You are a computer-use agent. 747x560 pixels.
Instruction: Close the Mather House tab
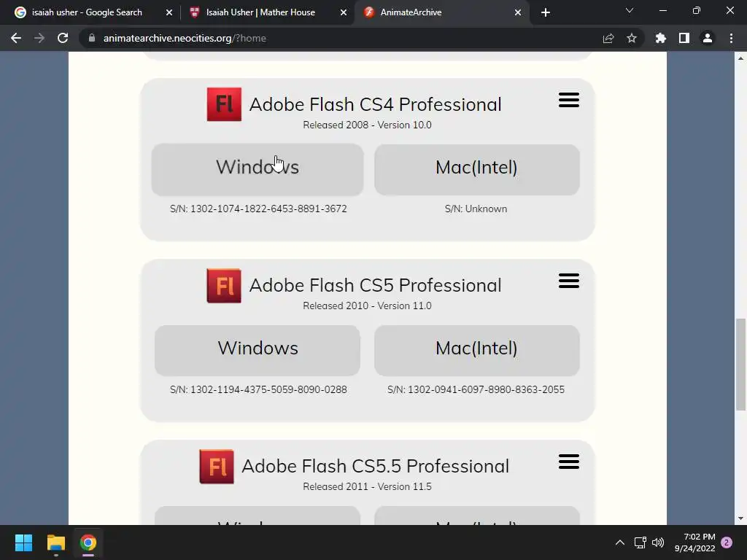[344, 12]
